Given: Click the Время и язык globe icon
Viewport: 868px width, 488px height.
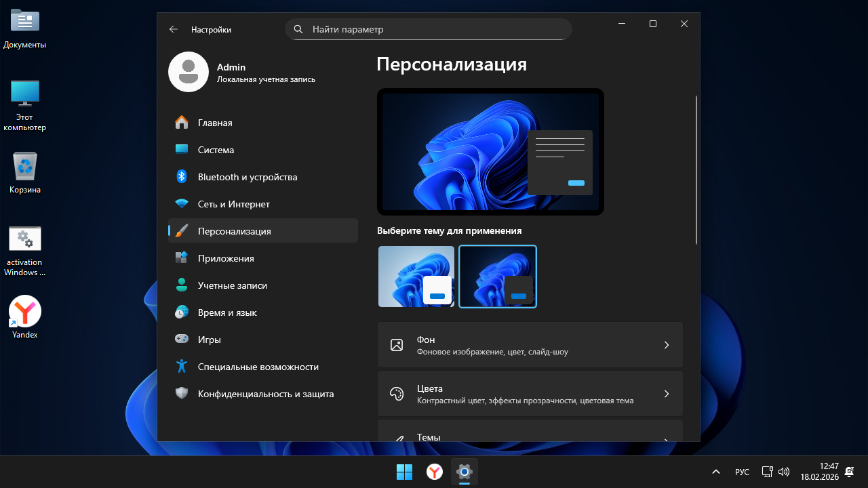Looking at the screenshot, I should pyautogui.click(x=181, y=312).
